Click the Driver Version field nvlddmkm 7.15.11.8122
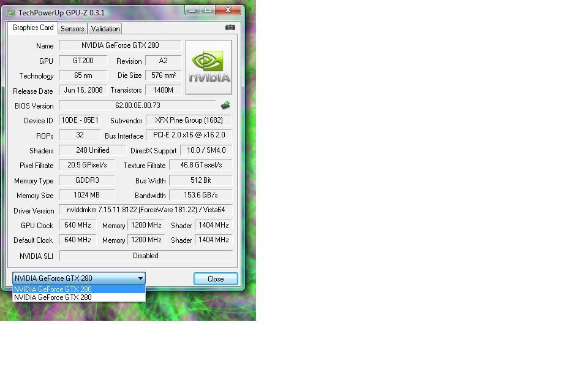The height and width of the screenshot is (368, 588). pos(146,210)
